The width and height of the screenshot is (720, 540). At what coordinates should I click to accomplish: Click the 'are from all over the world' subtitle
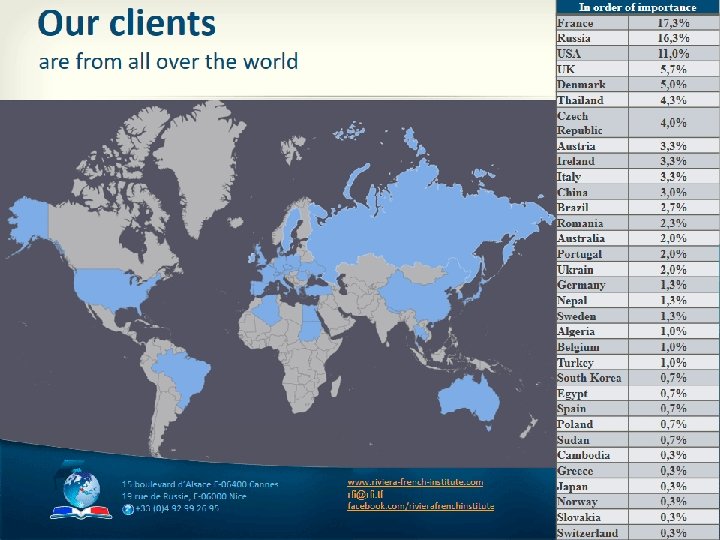168,62
